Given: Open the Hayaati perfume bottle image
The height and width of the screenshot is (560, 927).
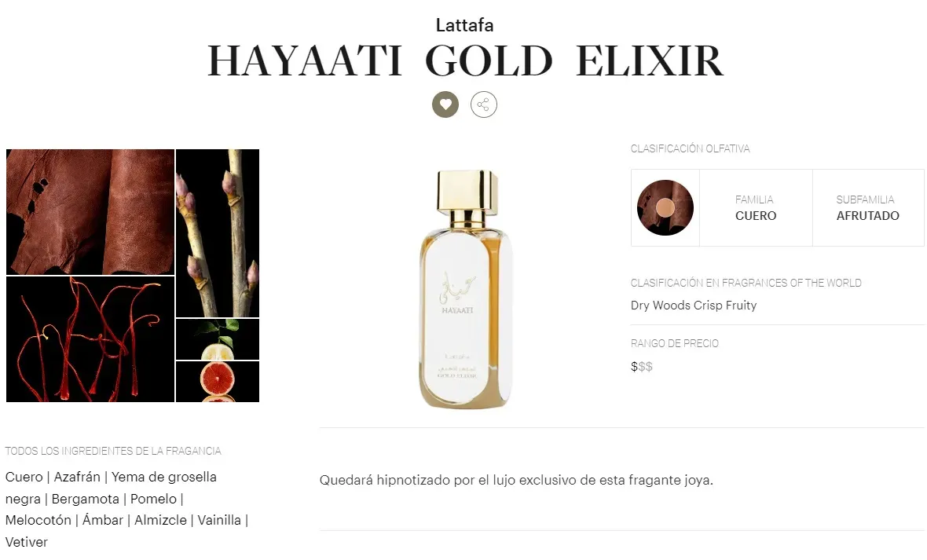Looking at the screenshot, I should click(x=466, y=289).
